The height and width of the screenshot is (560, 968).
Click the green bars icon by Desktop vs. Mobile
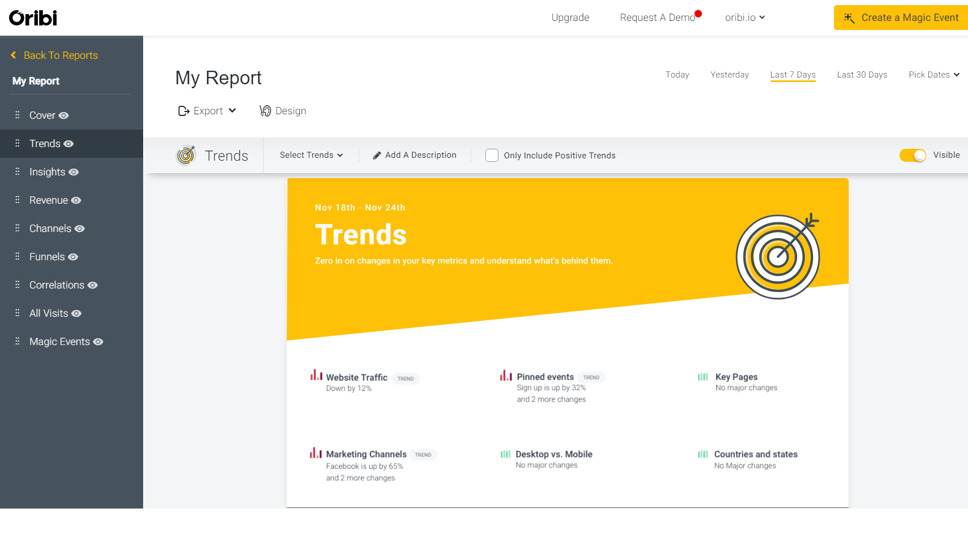505,454
